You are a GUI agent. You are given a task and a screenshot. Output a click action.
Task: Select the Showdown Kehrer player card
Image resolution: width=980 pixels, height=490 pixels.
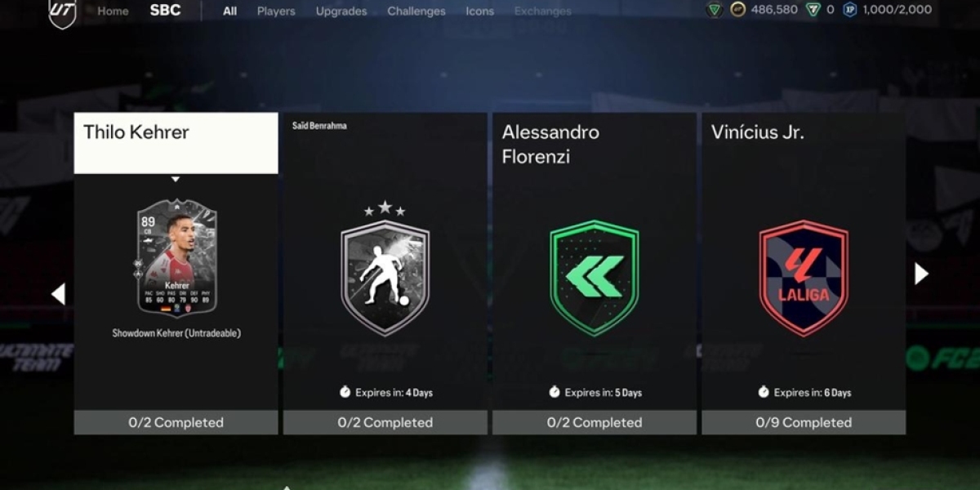point(176,257)
